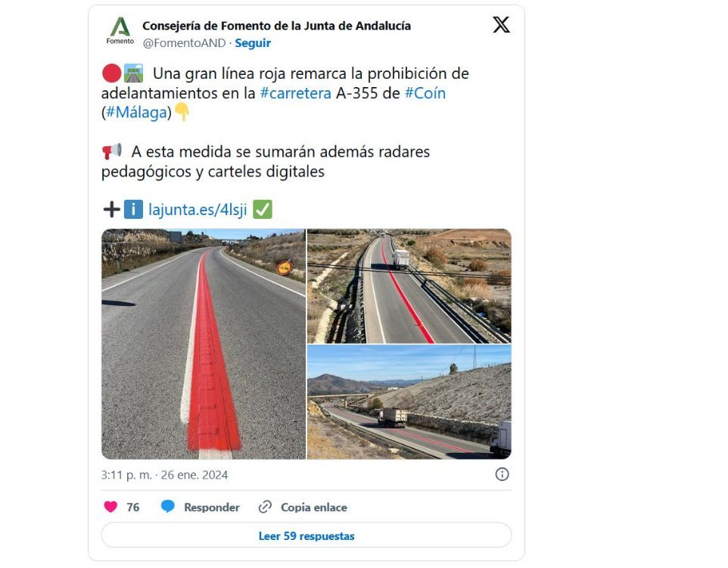Click the blue reply bubble icon
The image size is (728, 568).
167,507
